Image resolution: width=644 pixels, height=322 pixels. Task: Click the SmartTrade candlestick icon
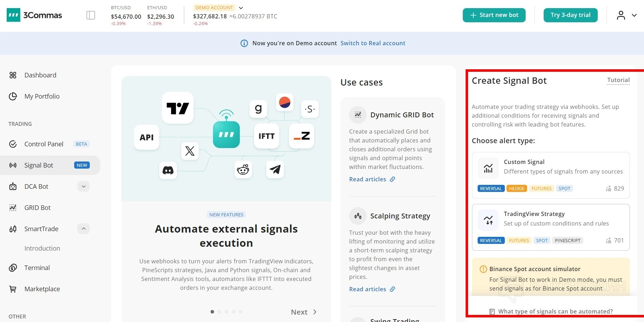click(13, 229)
